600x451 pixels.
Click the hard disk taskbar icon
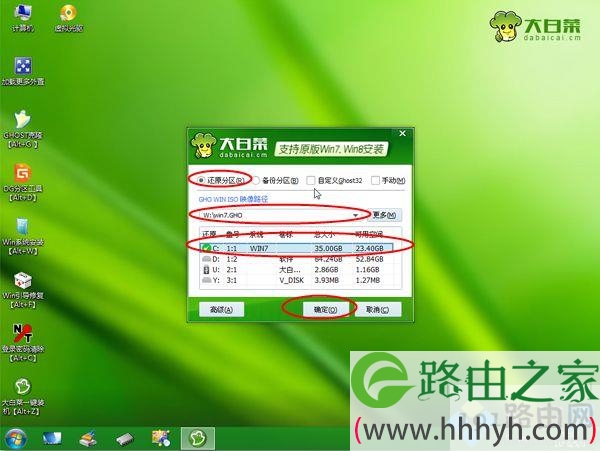coord(125,439)
